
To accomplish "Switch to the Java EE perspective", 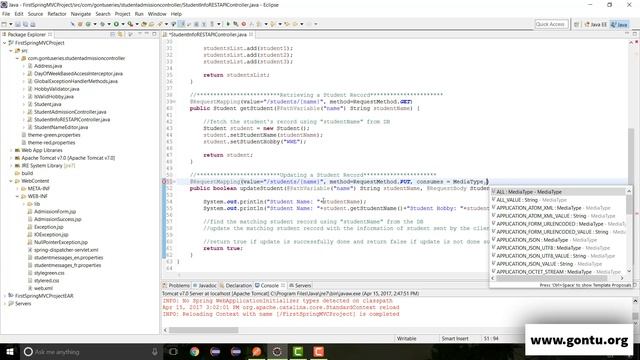I will click(596, 24).
